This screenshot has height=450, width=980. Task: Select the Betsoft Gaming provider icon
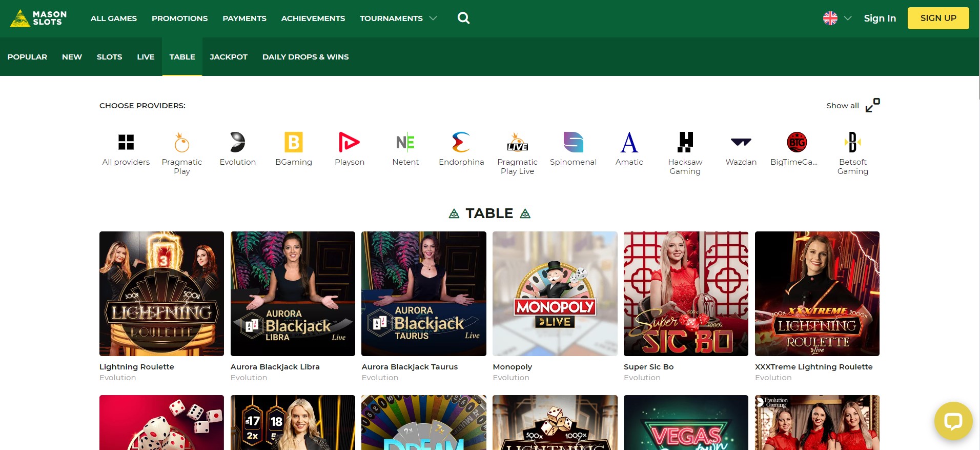(x=853, y=142)
